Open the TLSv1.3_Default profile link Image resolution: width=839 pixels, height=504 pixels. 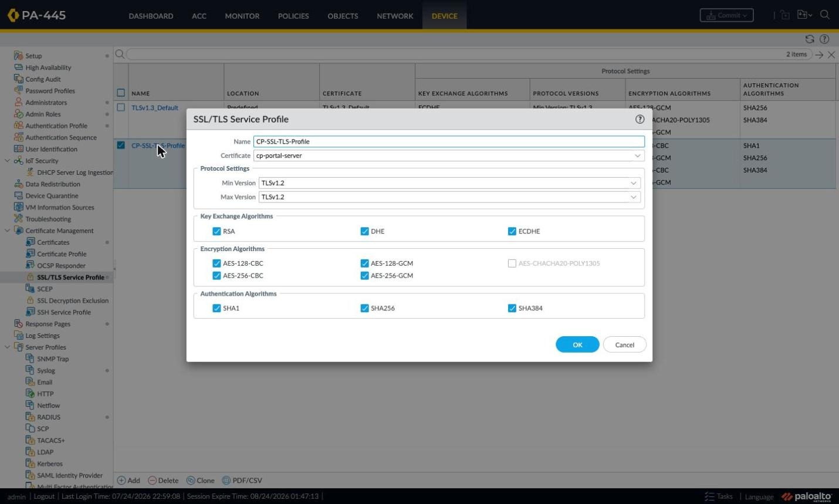pyautogui.click(x=155, y=108)
